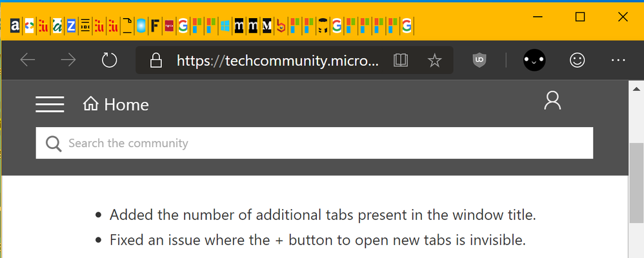644x258 pixels.
Task: Open the user account sign-in icon
Action: (x=552, y=100)
